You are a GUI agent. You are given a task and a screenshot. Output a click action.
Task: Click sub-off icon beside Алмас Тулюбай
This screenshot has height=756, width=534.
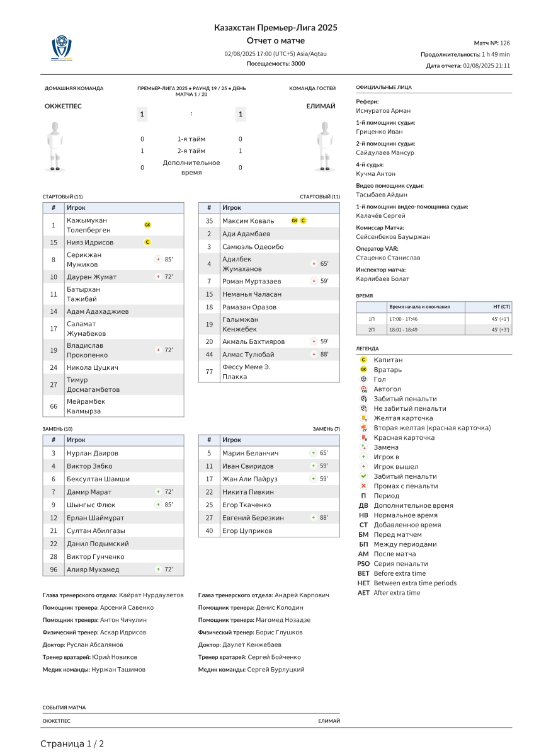[x=313, y=354]
